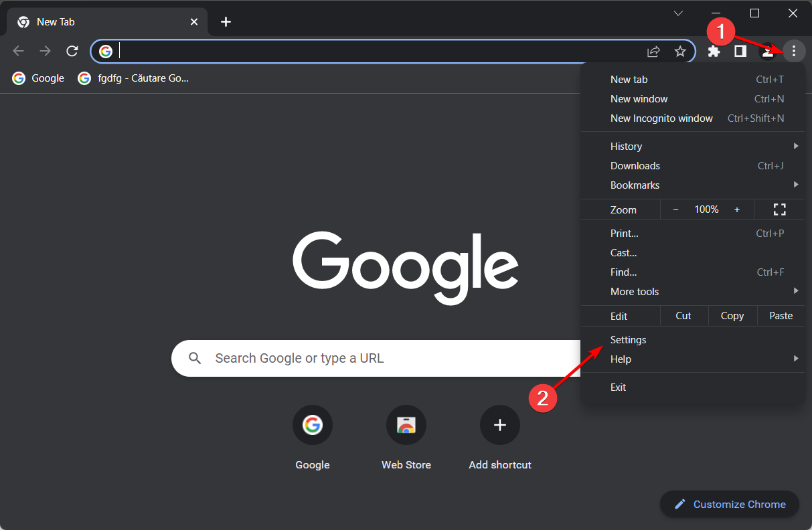Close the New Tab tab
This screenshot has width=812, height=530.
pyautogui.click(x=194, y=22)
